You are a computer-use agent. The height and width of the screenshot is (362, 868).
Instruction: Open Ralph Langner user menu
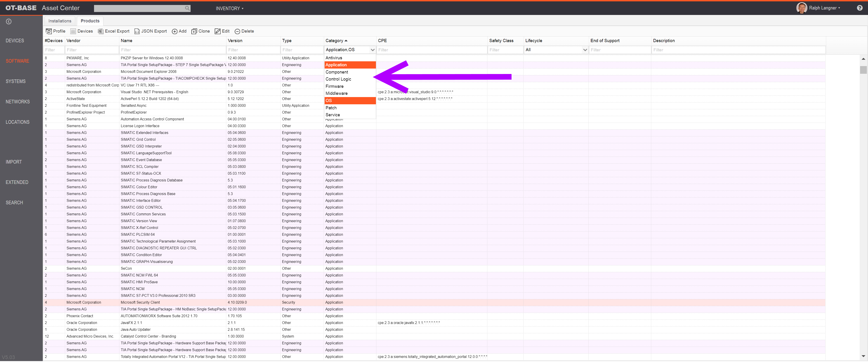click(824, 8)
